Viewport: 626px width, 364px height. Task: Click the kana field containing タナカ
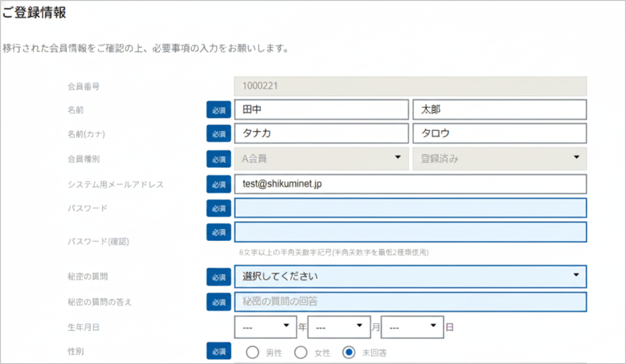[321, 133]
